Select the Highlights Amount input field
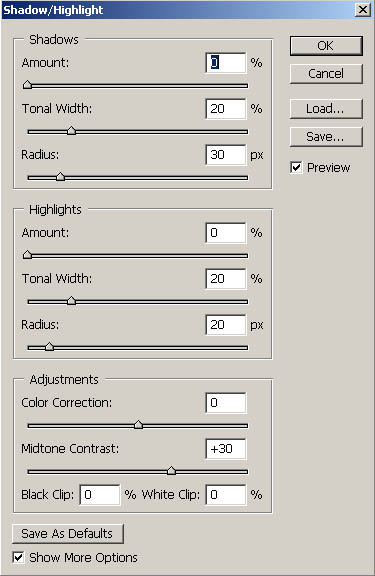Screen dimensions: 375x576 [226, 233]
